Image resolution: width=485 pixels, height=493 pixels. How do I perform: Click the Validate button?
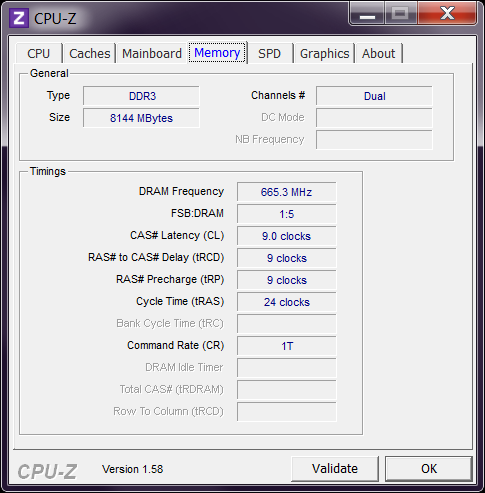pyautogui.click(x=335, y=469)
